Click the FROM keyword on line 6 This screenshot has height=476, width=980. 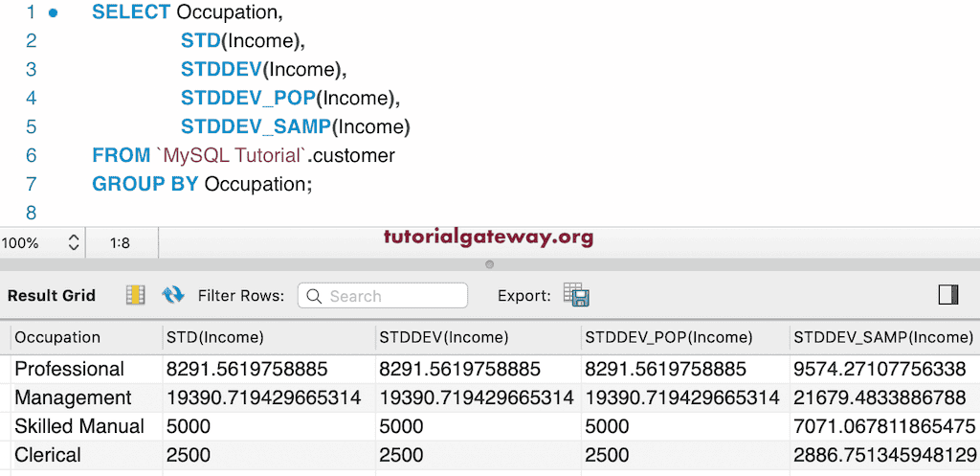[x=122, y=155]
